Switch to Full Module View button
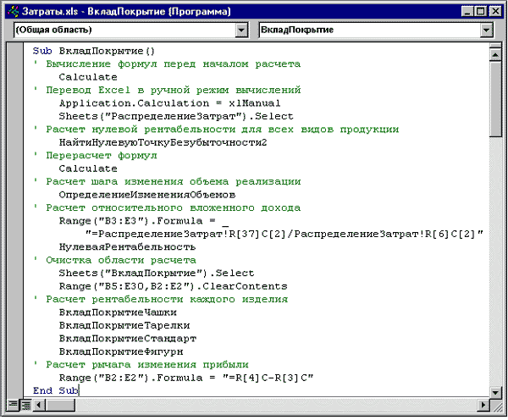Screen dimensions: 508x420 pyautogui.click(x=25, y=405)
